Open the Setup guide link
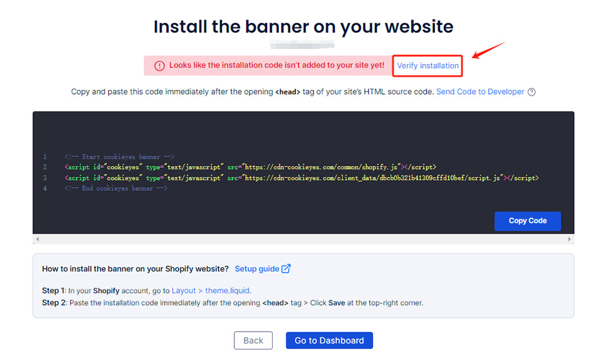The image size is (598, 364). coord(257,269)
